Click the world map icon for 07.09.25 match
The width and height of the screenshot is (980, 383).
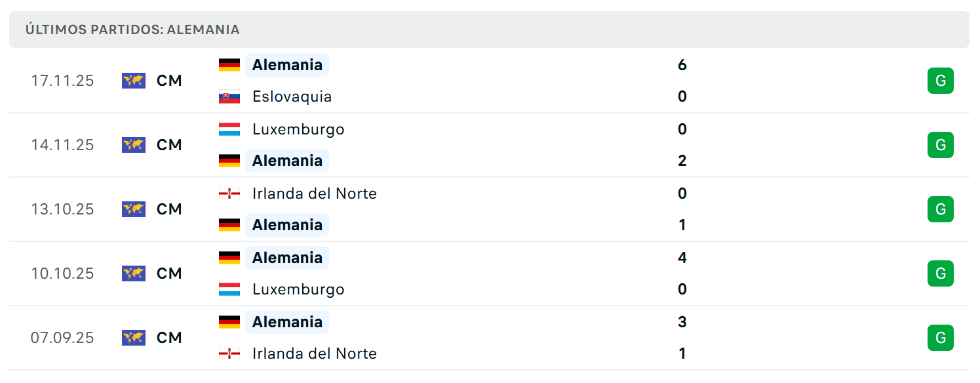(x=134, y=338)
